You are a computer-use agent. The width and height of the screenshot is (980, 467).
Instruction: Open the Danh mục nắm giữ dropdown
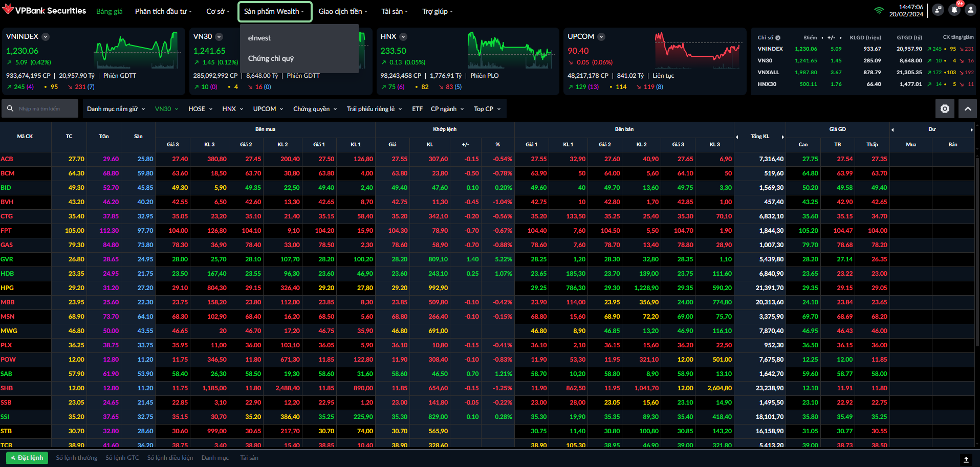coord(116,109)
